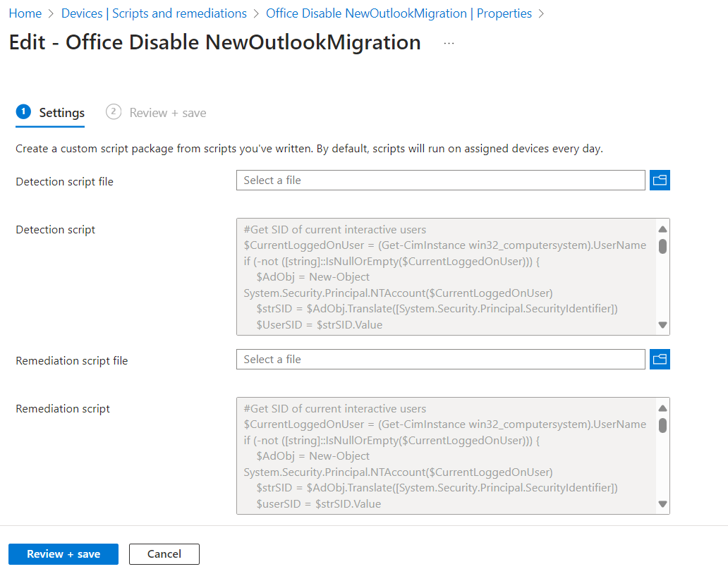Open the ellipsis menu beside the page title
This screenshot has height=569, width=728.
click(x=449, y=43)
